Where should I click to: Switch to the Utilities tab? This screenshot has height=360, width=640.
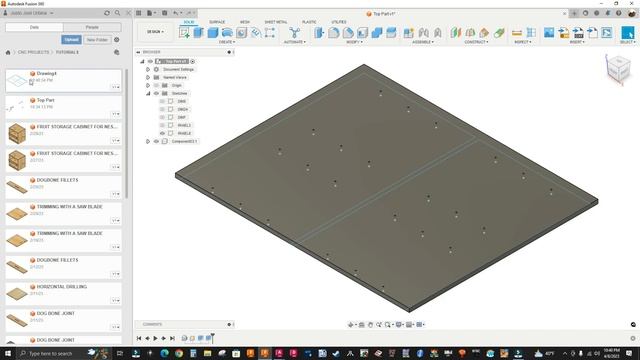(x=339, y=22)
